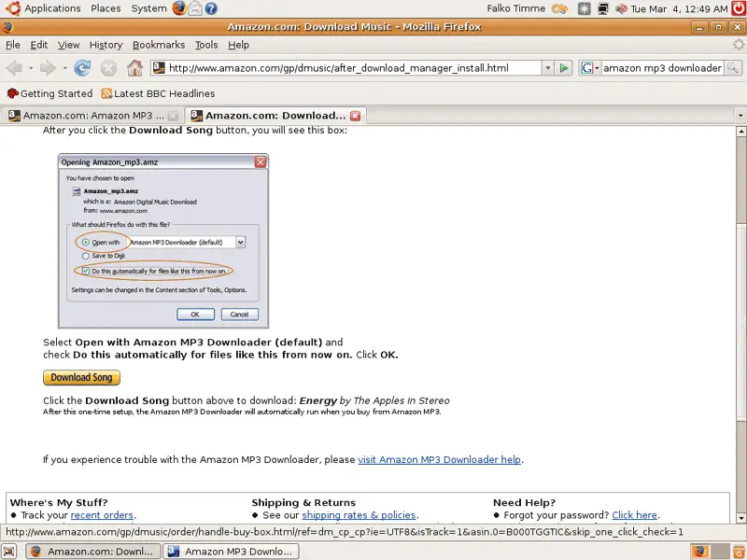Open the Applications menu in the top panel

(52, 8)
